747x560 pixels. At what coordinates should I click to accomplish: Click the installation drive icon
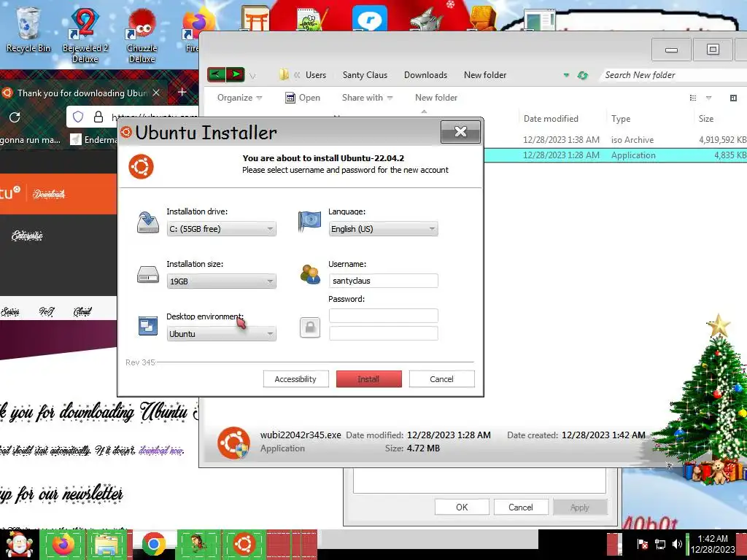pyautogui.click(x=147, y=222)
